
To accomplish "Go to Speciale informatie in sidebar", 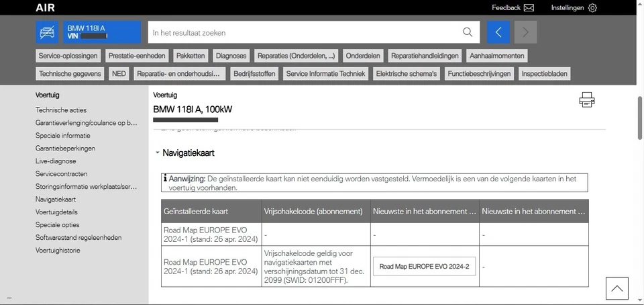I will pyautogui.click(x=63, y=136).
